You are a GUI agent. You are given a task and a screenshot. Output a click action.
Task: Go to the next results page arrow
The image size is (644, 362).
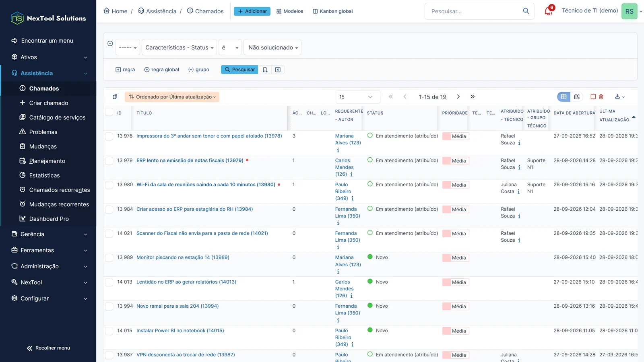[458, 97]
